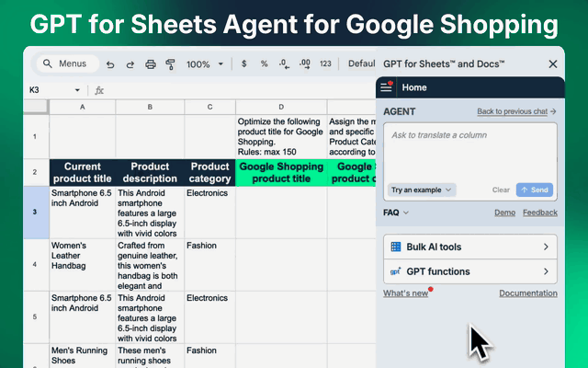Viewport: 588px width, 368px height.
Task: Apply currency format with $ icon
Action: point(244,63)
